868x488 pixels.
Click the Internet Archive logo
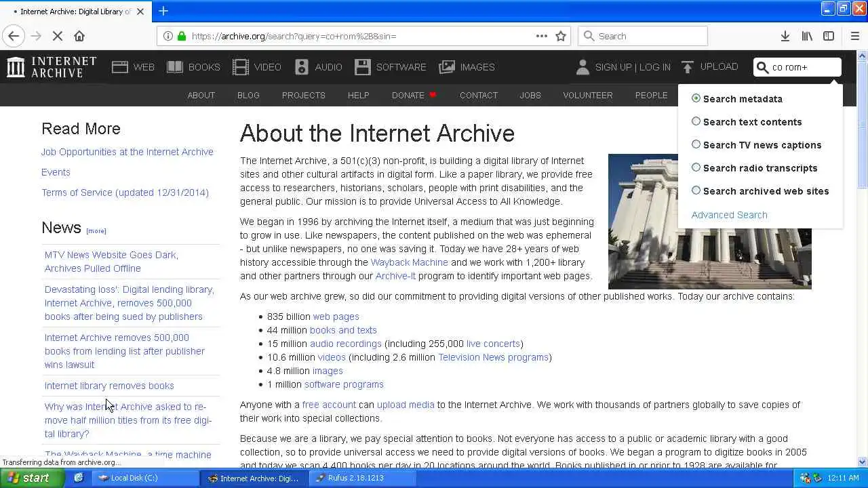click(x=52, y=67)
